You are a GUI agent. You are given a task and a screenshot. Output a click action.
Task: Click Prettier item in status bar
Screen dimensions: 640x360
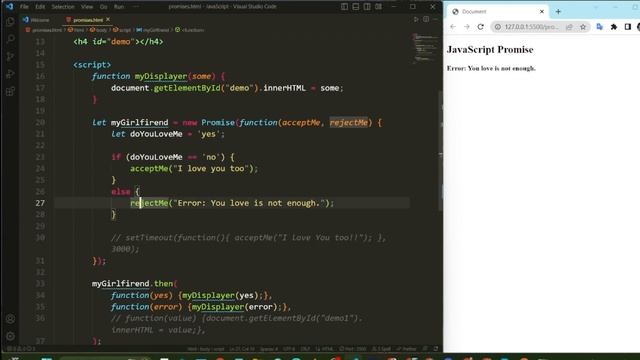(x=407, y=349)
